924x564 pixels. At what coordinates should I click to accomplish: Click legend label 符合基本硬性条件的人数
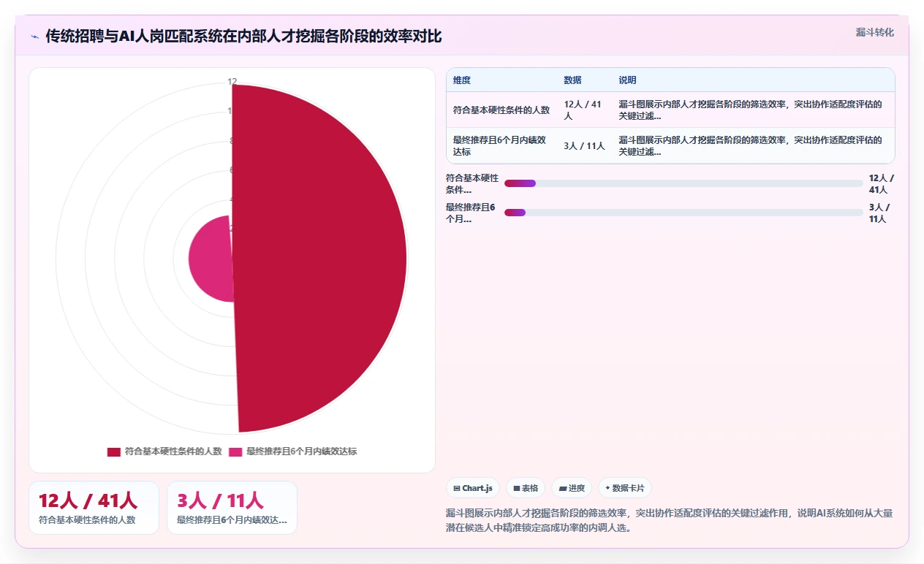173,451
